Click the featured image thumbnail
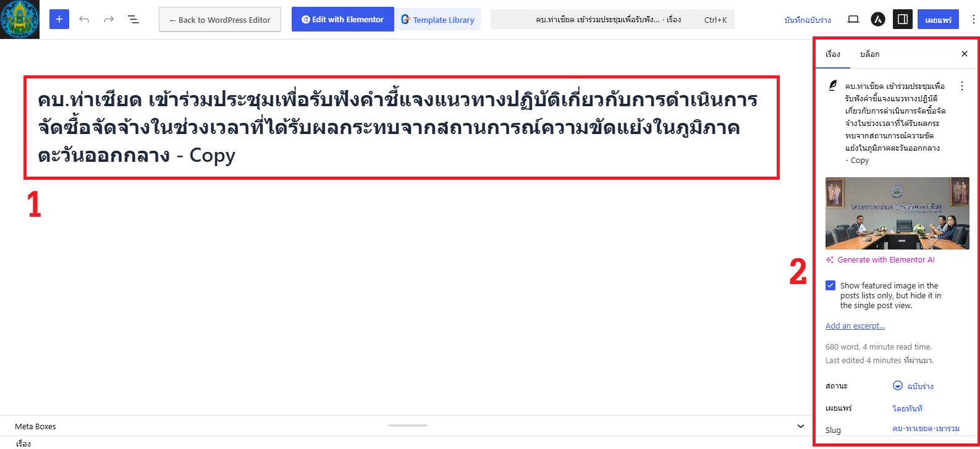 (897, 213)
